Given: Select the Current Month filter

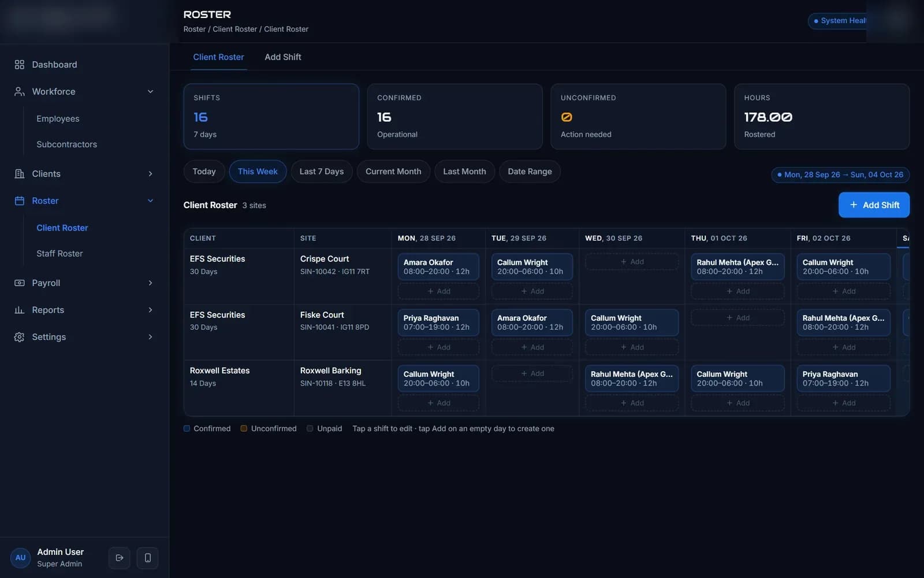Looking at the screenshot, I should click(x=393, y=172).
